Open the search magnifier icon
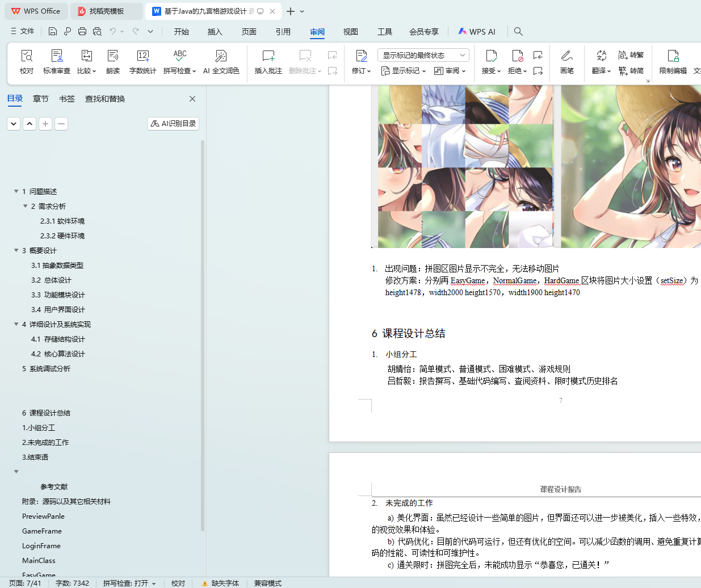Viewport: 701px width, 588px height. tap(518, 31)
